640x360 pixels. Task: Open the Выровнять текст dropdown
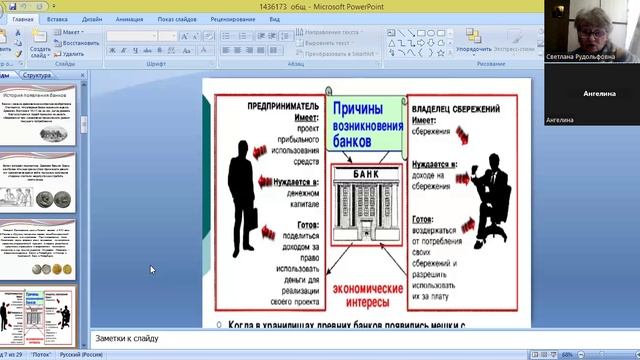tap(325, 43)
